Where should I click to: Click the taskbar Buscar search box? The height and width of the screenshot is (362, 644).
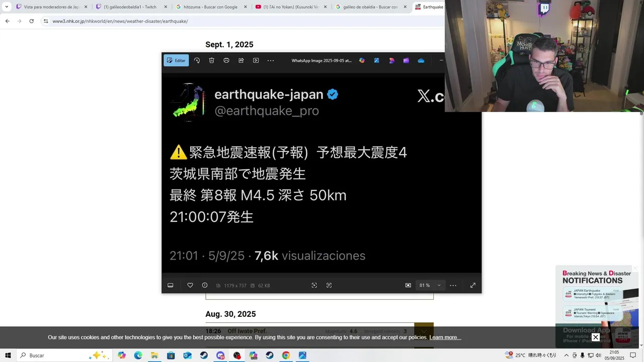64,355
